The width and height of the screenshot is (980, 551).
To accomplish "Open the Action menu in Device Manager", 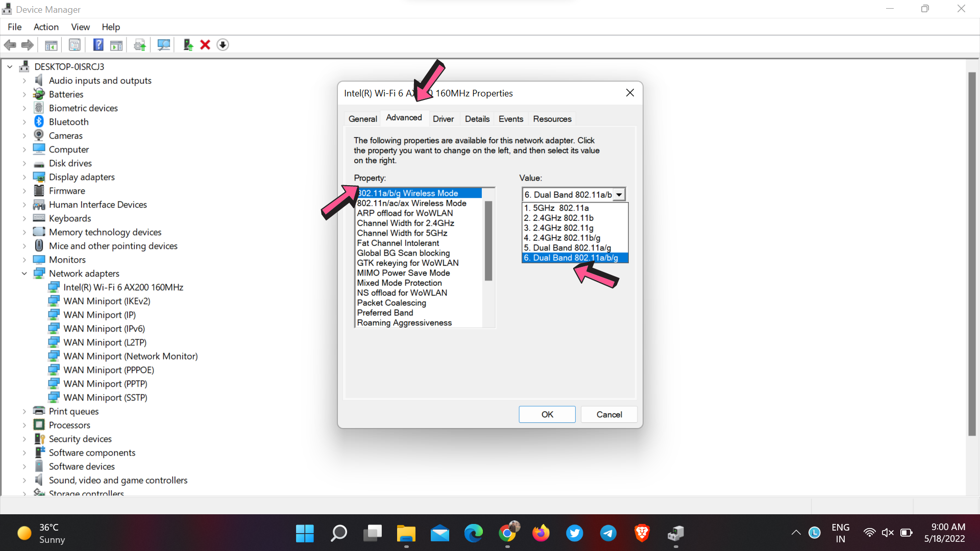I will pos(46,27).
